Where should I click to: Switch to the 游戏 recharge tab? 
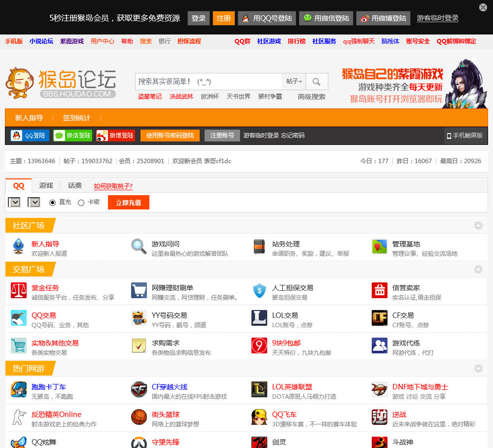click(46, 185)
